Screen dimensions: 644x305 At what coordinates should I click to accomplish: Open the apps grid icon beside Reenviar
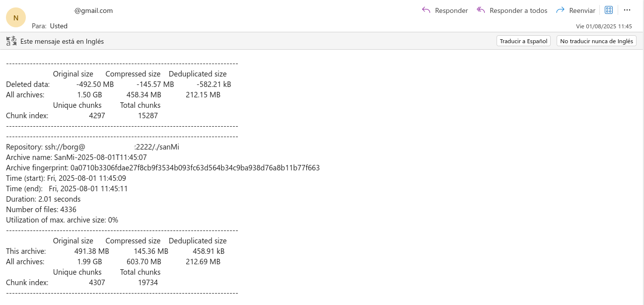(x=609, y=10)
